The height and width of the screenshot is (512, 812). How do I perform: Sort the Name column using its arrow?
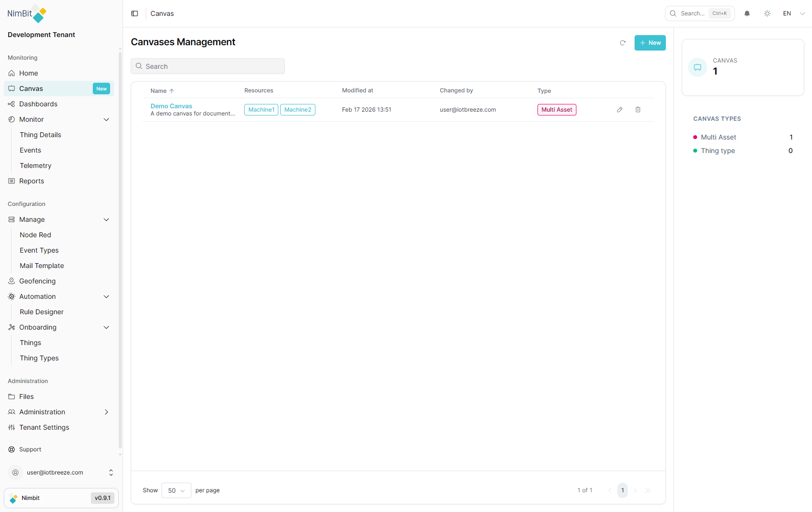(171, 90)
